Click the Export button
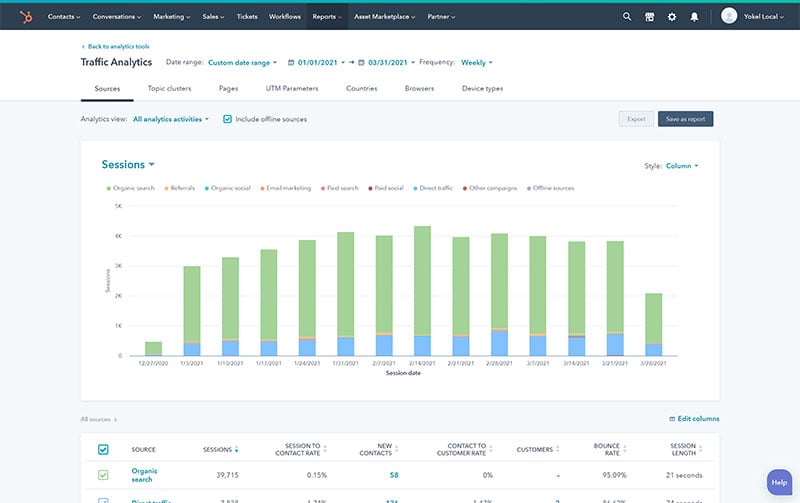Image resolution: width=800 pixels, height=503 pixels. [636, 119]
